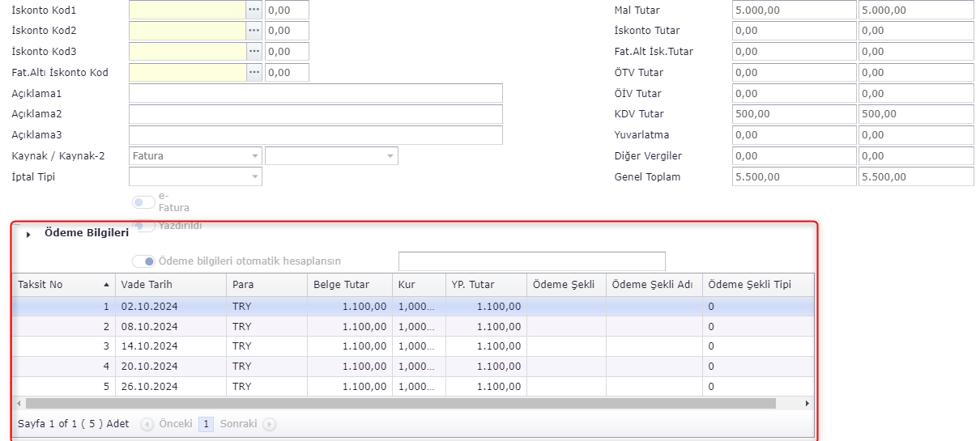
Task: Click the İskonto Kod1 rate field 0,00
Action: [x=287, y=11]
